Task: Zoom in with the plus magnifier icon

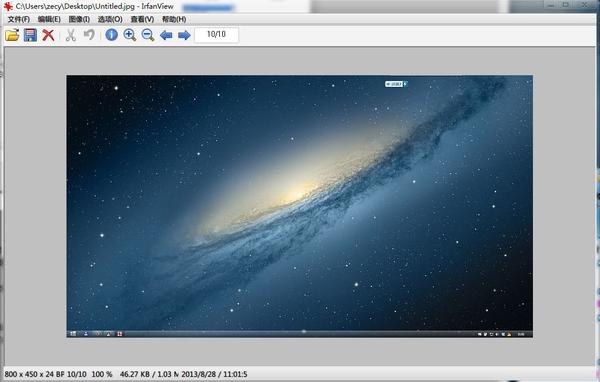Action: tap(130, 35)
